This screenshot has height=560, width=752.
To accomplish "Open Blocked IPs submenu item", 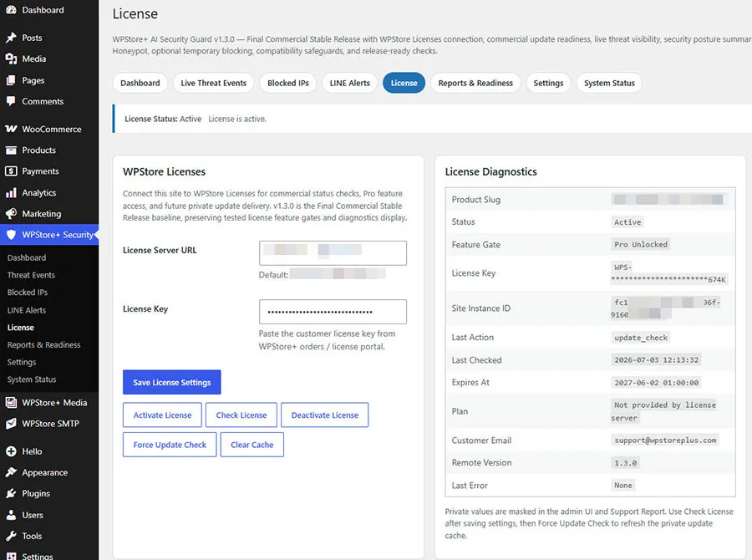I will [x=28, y=293].
